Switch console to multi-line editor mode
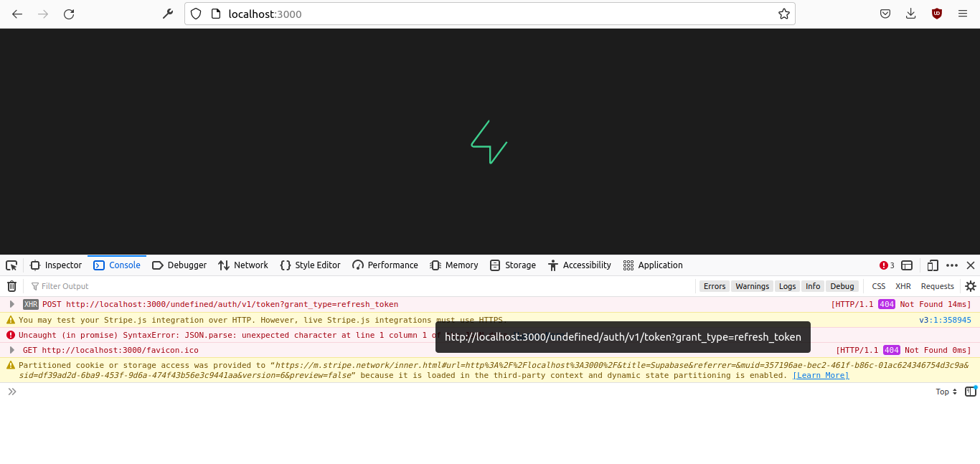Screen dimensions: 980x464 (971, 392)
